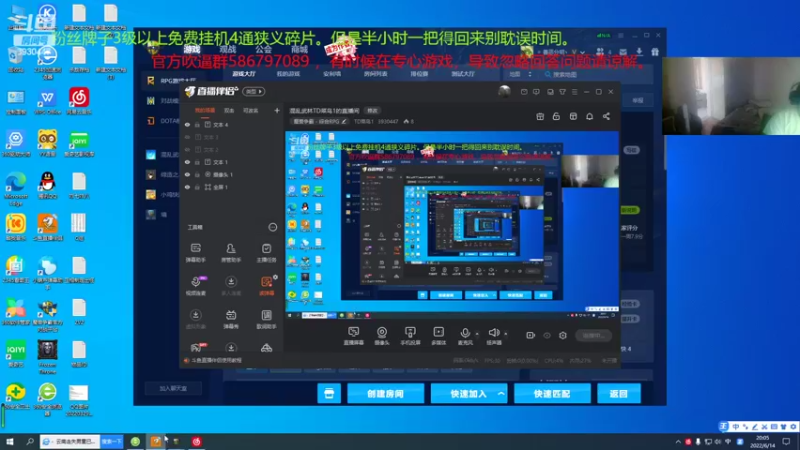800x450 pixels.
Task: Click the plus icon to add scene
Action: (x=277, y=110)
